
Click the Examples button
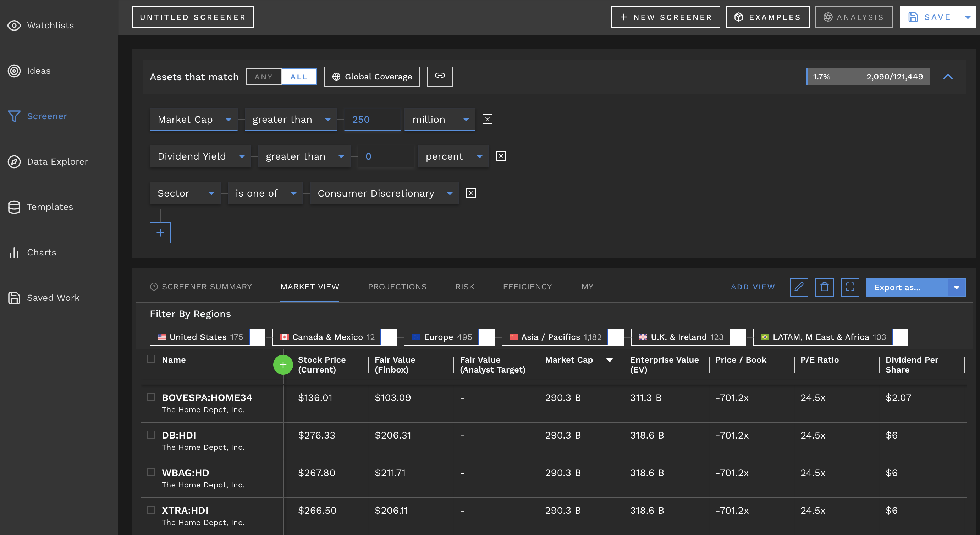point(767,17)
